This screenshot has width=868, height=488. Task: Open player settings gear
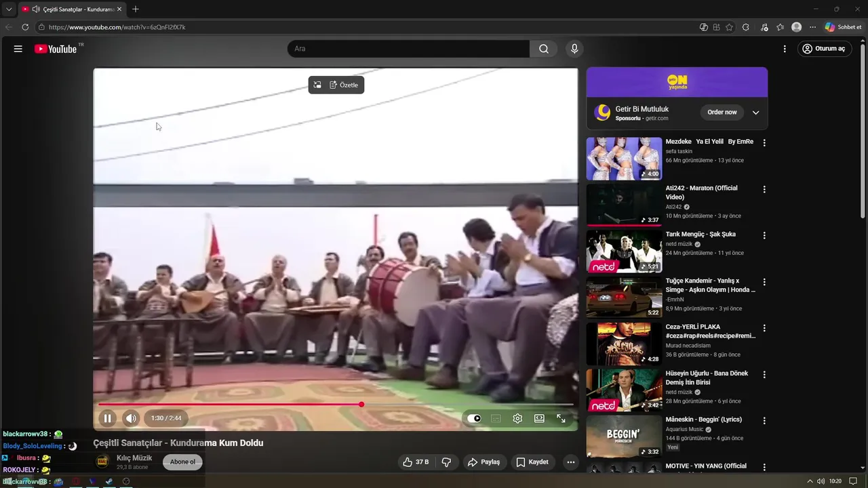pyautogui.click(x=517, y=418)
